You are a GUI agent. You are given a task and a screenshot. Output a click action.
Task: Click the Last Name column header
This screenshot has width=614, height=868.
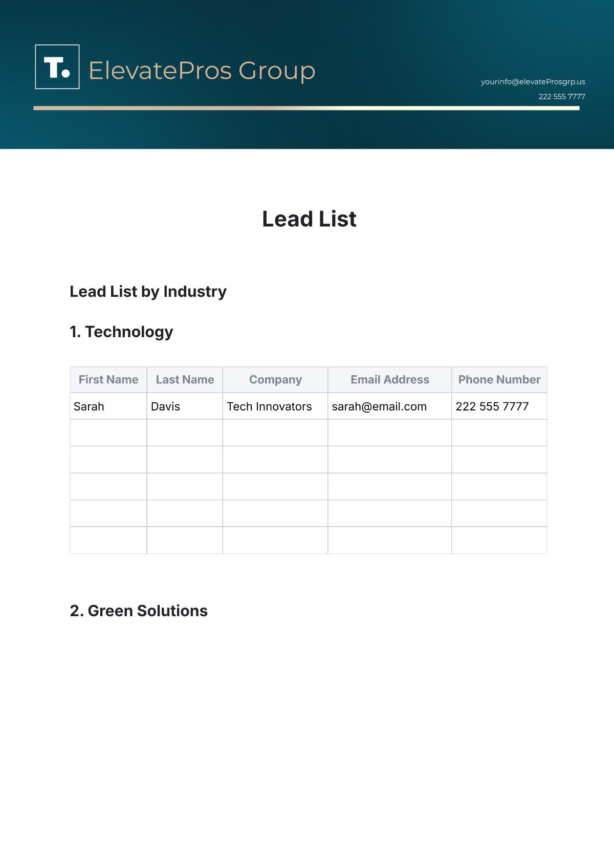(x=185, y=380)
